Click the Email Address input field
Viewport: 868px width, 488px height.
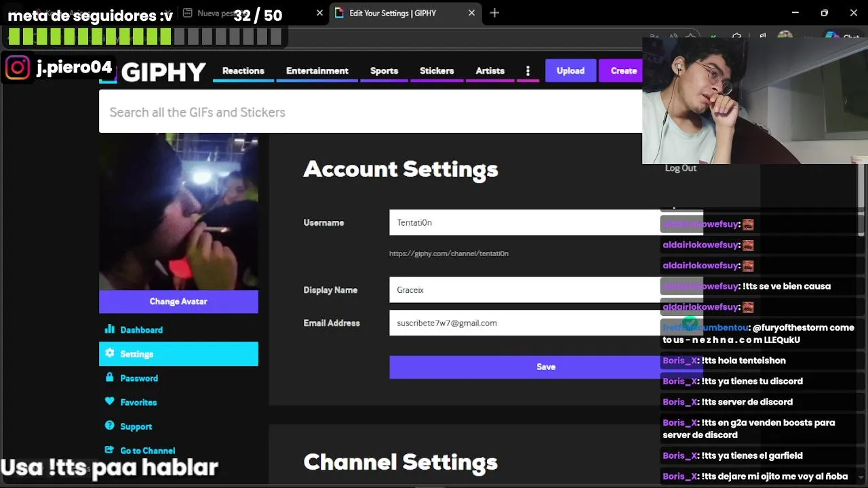[546, 323]
